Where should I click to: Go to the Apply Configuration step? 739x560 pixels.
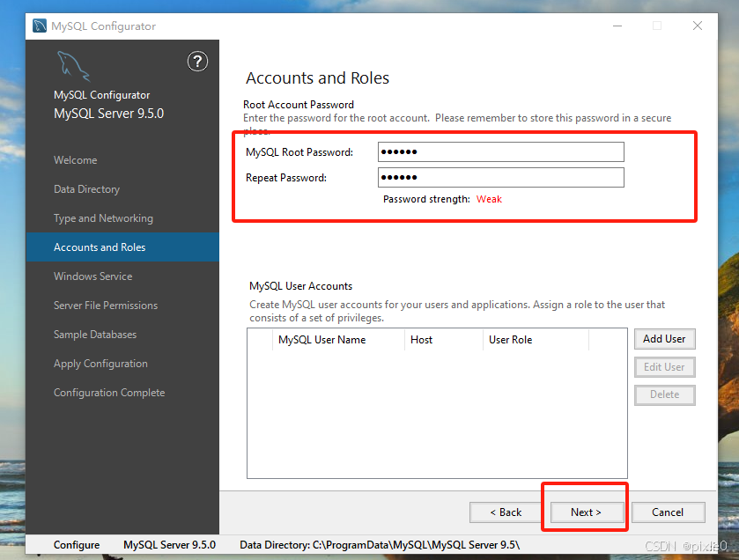coord(100,364)
